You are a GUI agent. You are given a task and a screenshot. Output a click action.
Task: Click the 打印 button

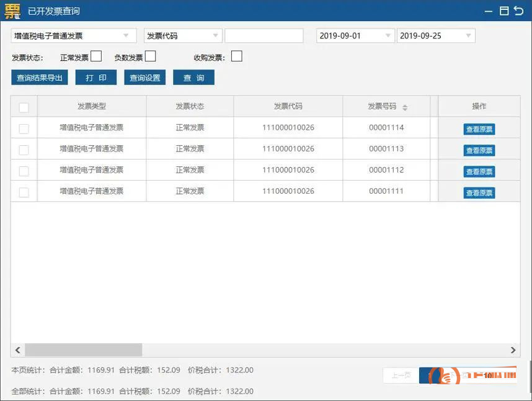[x=96, y=78]
